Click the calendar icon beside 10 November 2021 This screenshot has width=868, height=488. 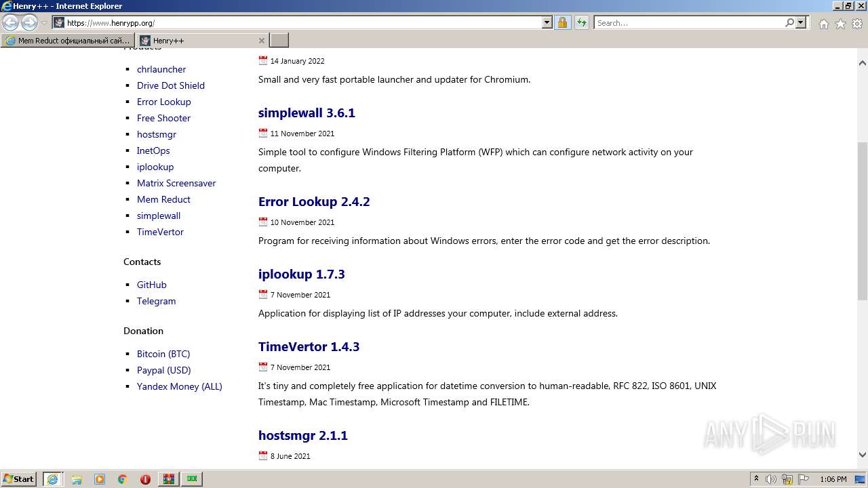click(x=263, y=222)
